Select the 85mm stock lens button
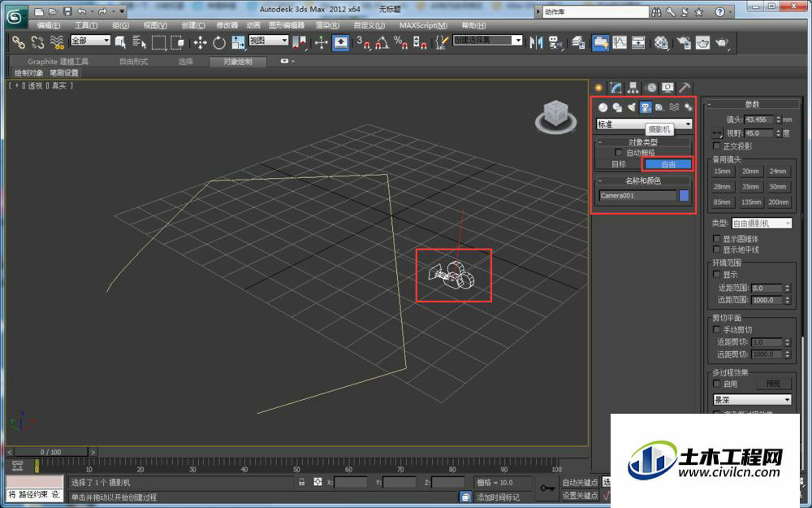Screen dimensions: 812x508 click(x=722, y=202)
